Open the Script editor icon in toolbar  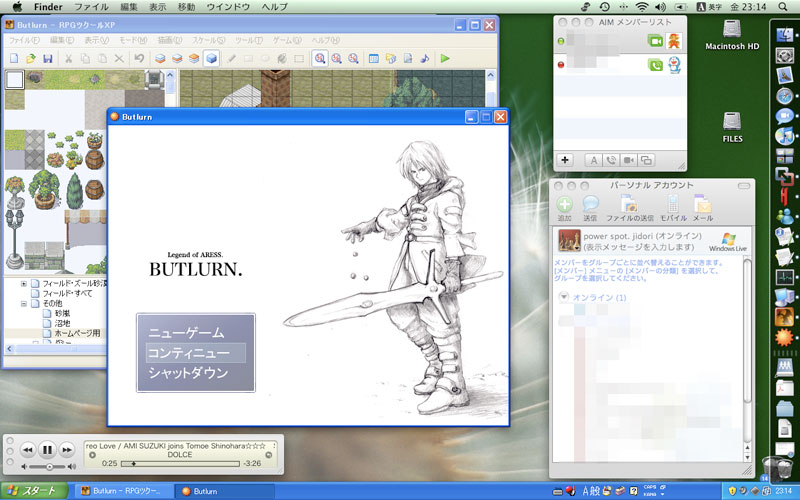coord(408,59)
